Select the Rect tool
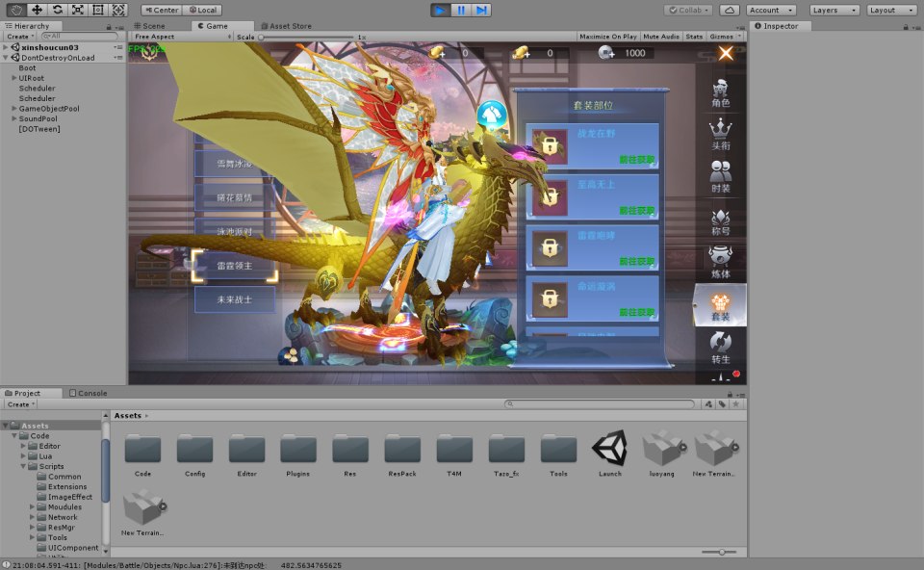Viewport: 924px width, 570px height. (x=98, y=10)
